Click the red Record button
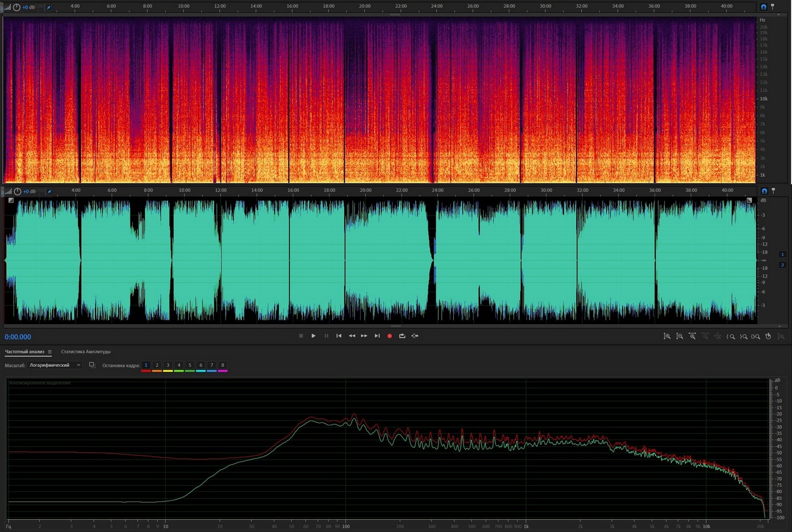 point(389,336)
